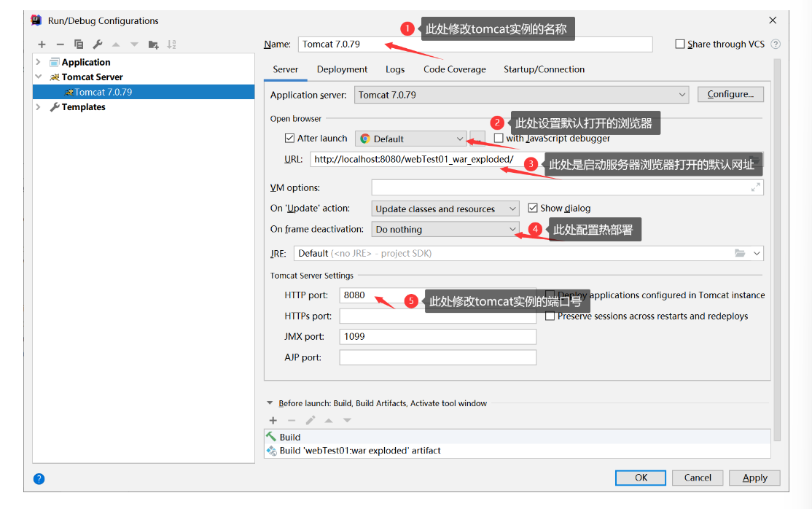The height and width of the screenshot is (509, 812).
Task: Enable Preserve sessions across restarts and redeploys
Action: click(x=550, y=316)
